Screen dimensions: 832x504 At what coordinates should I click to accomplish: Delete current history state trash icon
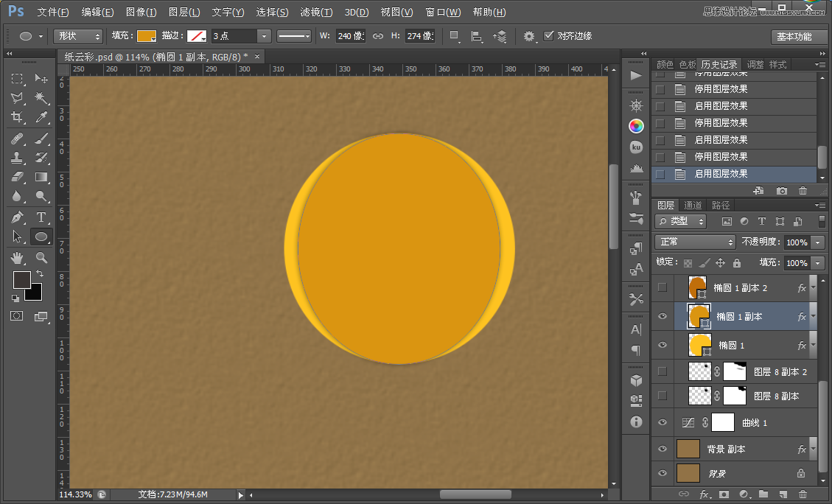[x=803, y=191]
